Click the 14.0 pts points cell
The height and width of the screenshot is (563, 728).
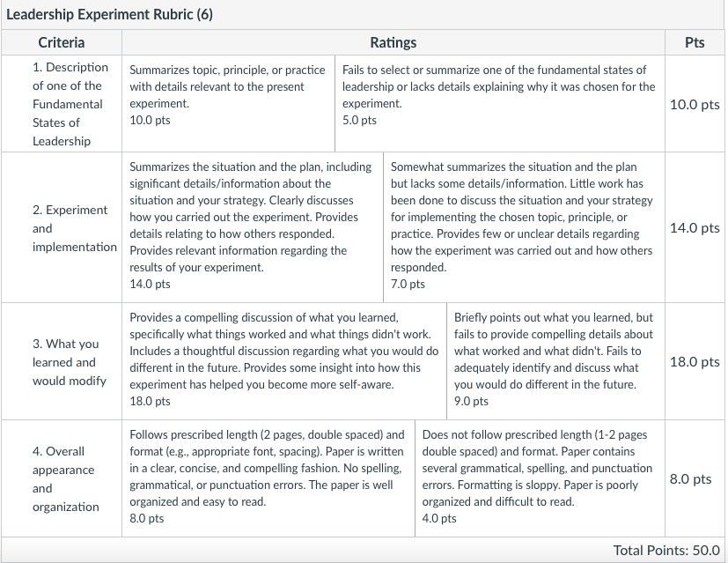click(695, 227)
